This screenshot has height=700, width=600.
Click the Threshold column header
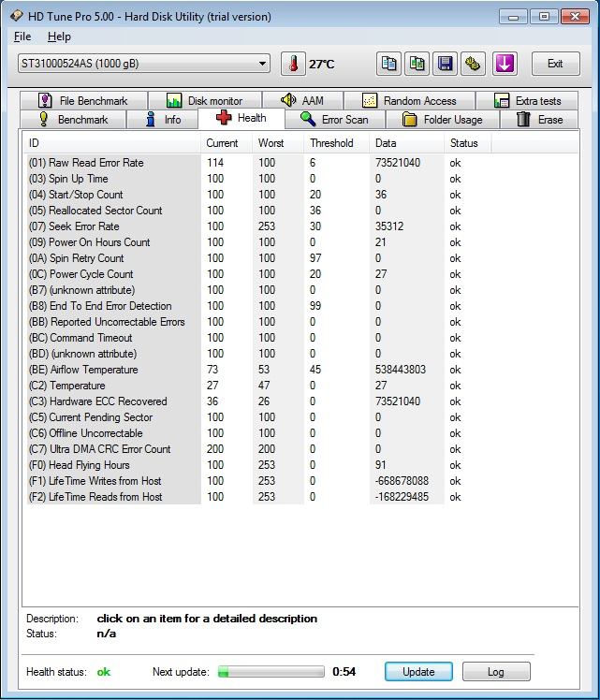337,143
